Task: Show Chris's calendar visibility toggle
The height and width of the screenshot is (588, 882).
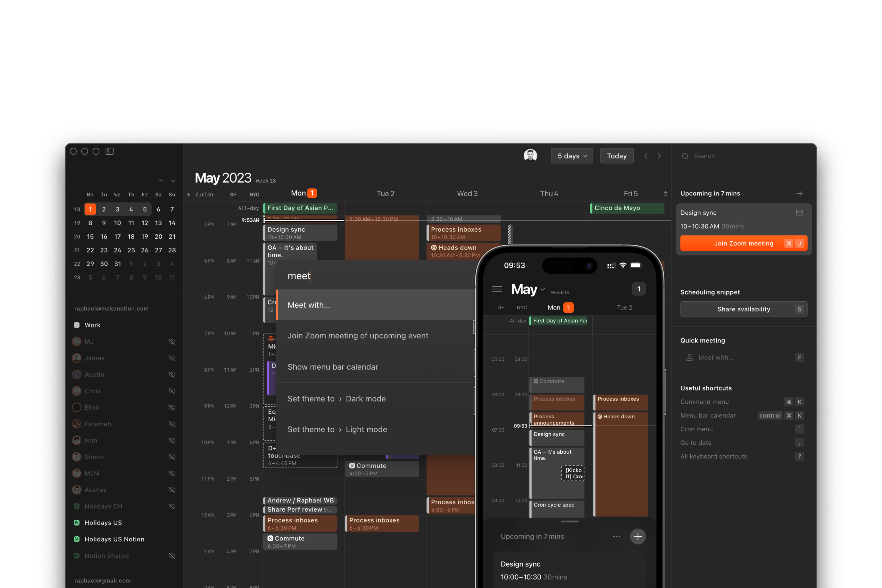Action: (x=172, y=391)
